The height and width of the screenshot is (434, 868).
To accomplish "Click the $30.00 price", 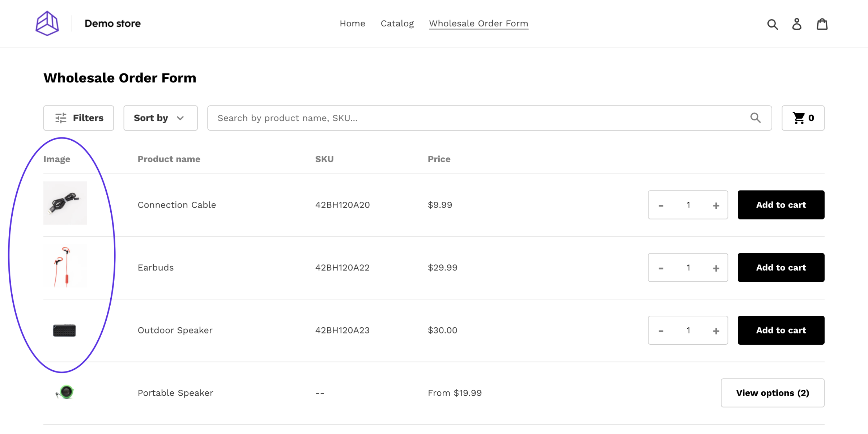I will pos(443,330).
